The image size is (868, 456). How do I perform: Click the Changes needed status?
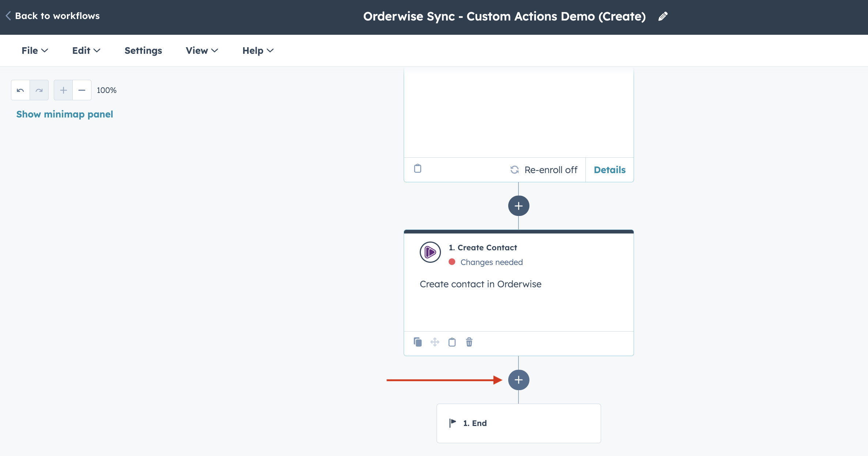pos(491,262)
